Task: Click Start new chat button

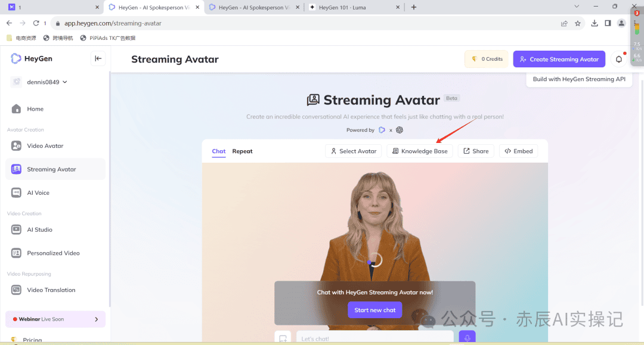Action: pos(374,310)
